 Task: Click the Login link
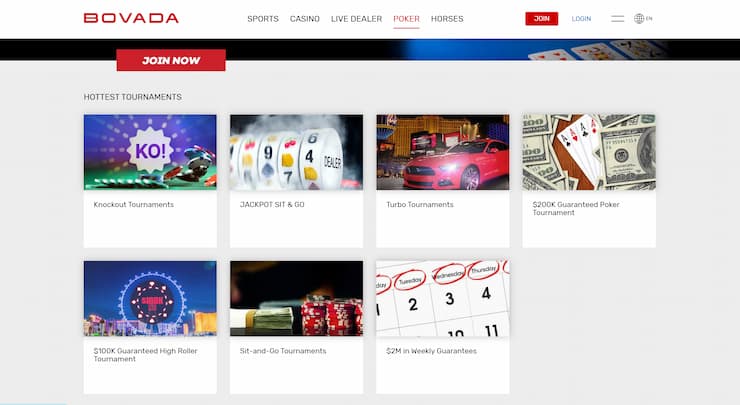click(581, 19)
